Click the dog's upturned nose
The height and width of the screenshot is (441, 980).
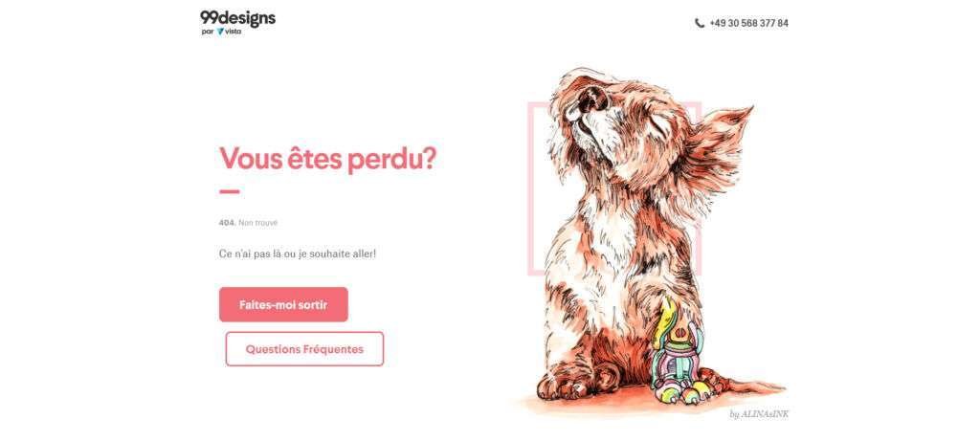click(590, 99)
